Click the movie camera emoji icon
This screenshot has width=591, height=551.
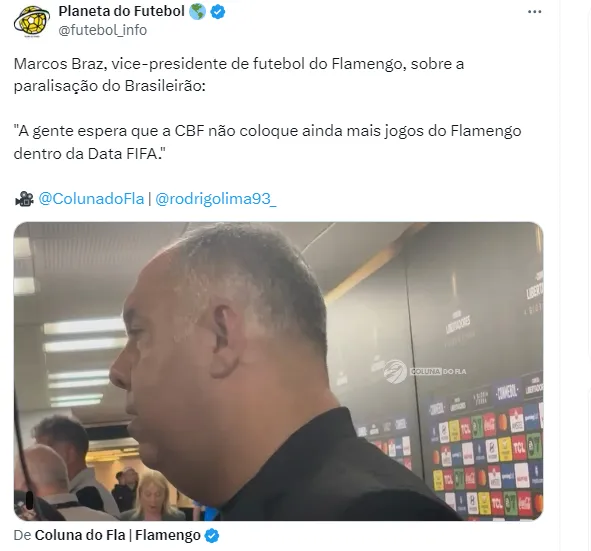coord(24,199)
